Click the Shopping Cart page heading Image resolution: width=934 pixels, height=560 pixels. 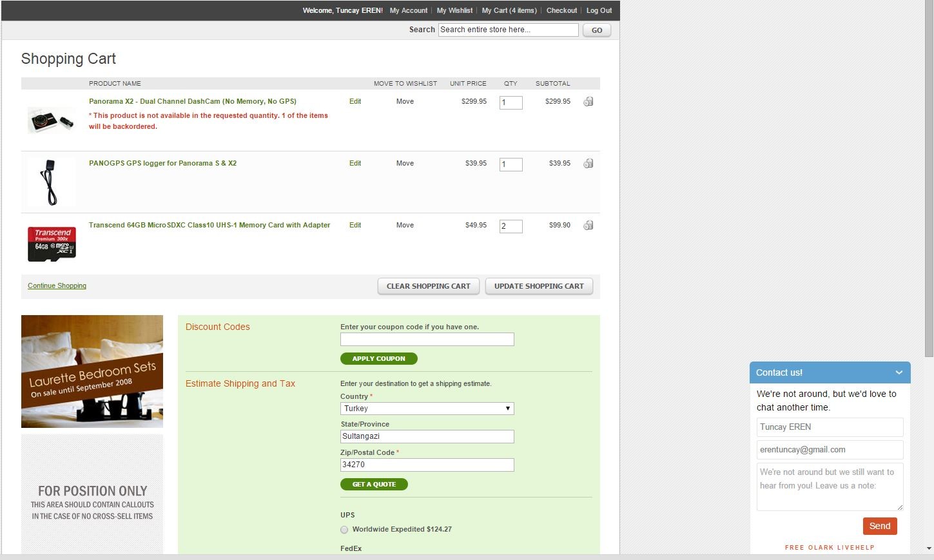coord(68,59)
